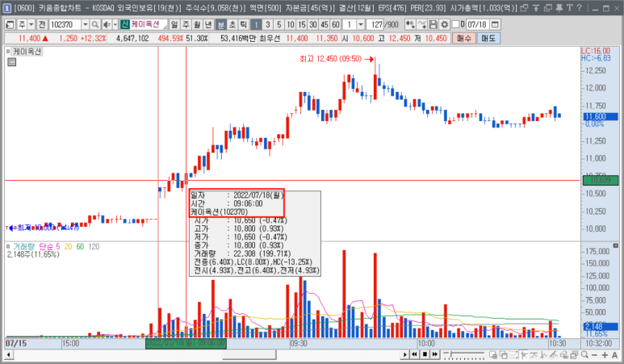
Task: Select the 분 minute period toggle
Action: tap(220, 25)
